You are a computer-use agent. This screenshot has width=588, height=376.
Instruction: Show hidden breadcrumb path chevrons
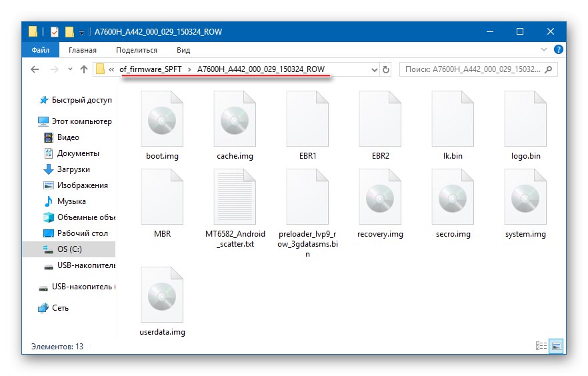111,69
